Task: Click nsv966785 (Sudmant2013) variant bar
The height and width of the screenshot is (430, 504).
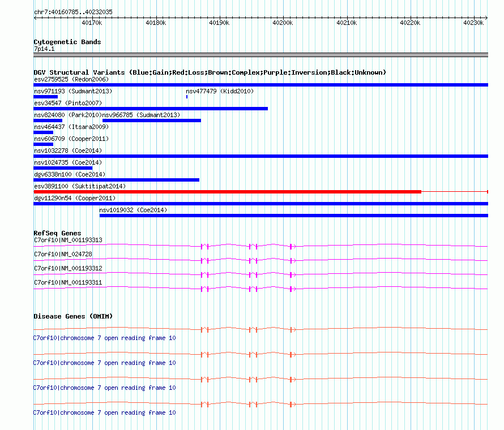Action: coord(152,121)
